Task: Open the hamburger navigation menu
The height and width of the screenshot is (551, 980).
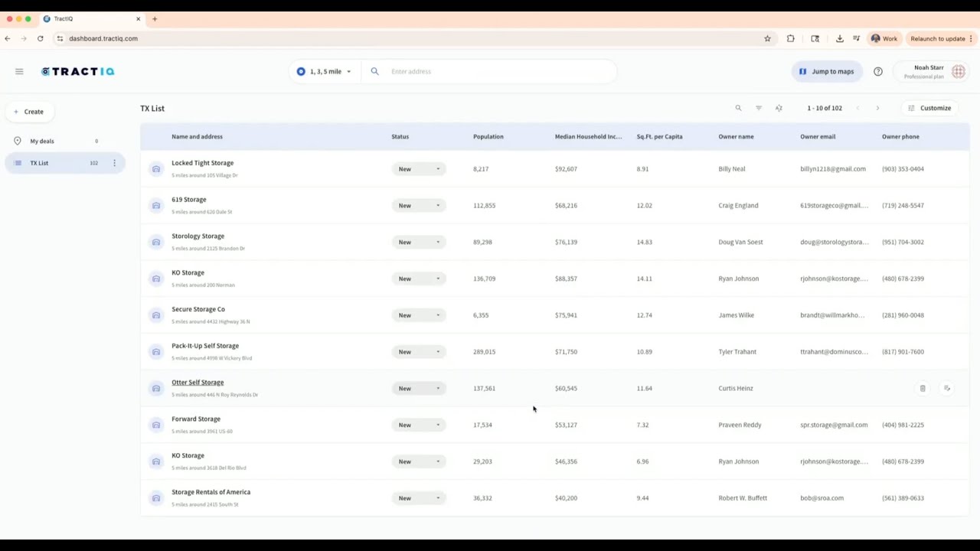Action: pyautogui.click(x=19, y=71)
